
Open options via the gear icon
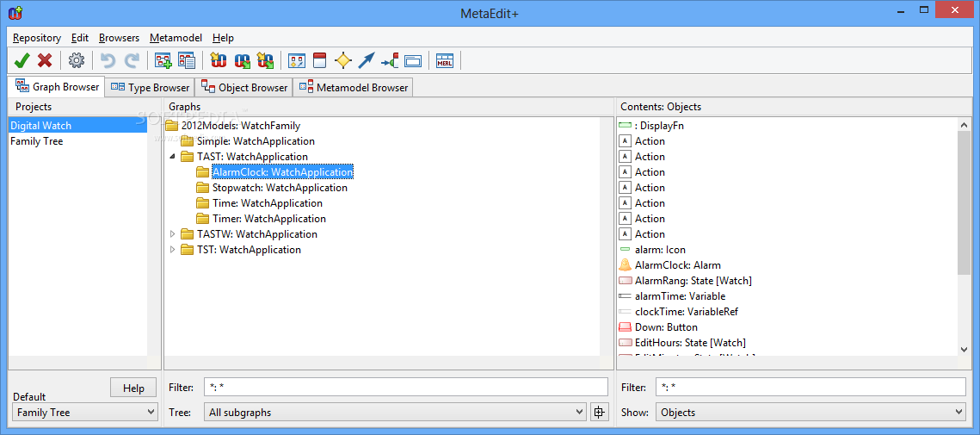(77, 60)
